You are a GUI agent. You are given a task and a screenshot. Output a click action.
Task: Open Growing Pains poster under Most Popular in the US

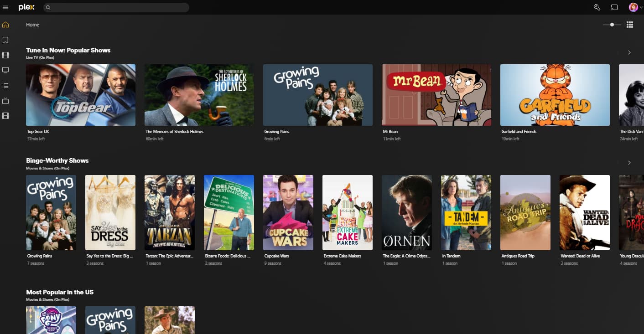pyautogui.click(x=110, y=320)
